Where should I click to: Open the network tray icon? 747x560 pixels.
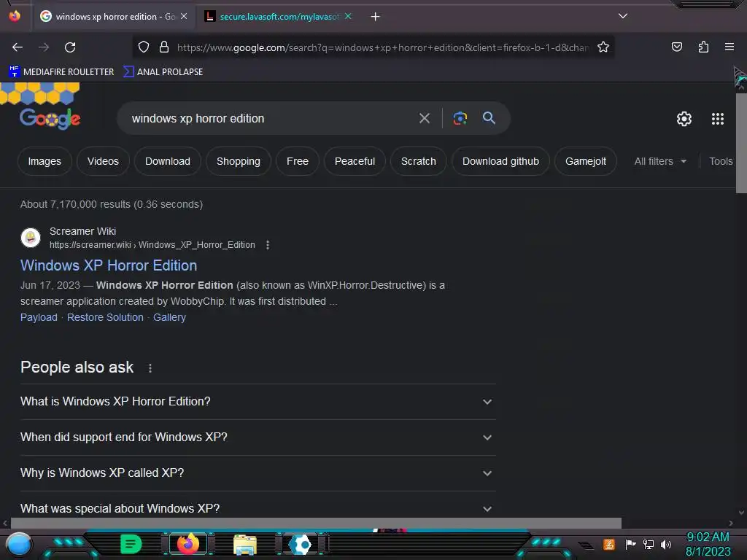tap(649, 544)
